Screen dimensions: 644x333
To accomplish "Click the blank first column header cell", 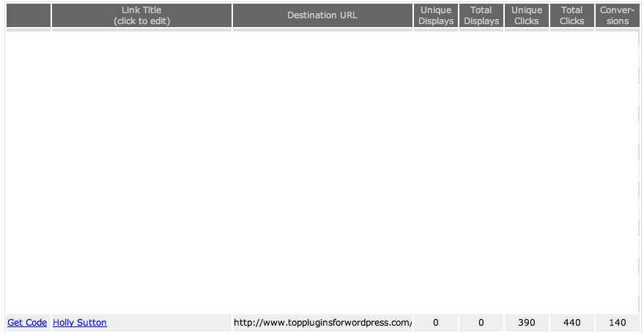I will click(28, 15).
